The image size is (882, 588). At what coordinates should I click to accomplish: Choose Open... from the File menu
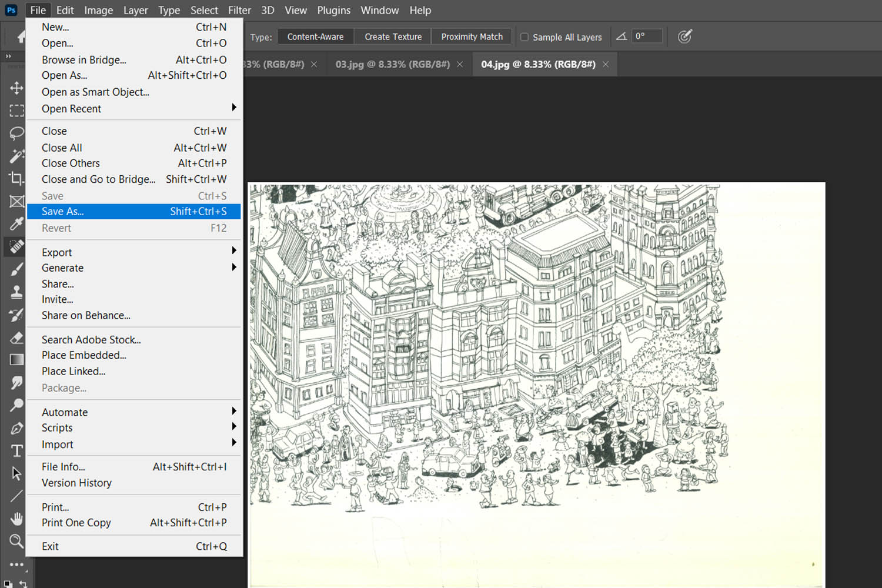point(134,43)
